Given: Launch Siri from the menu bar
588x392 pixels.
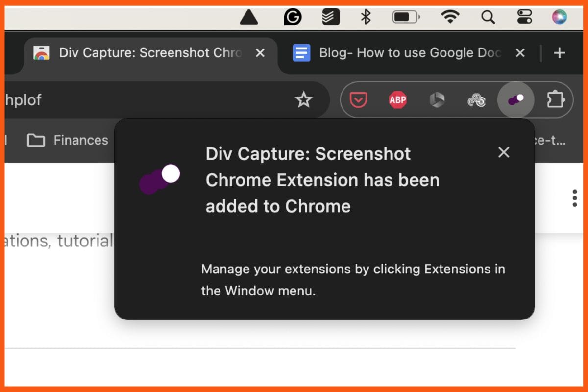Looking at the screenshot, I should tap(559, 17).
